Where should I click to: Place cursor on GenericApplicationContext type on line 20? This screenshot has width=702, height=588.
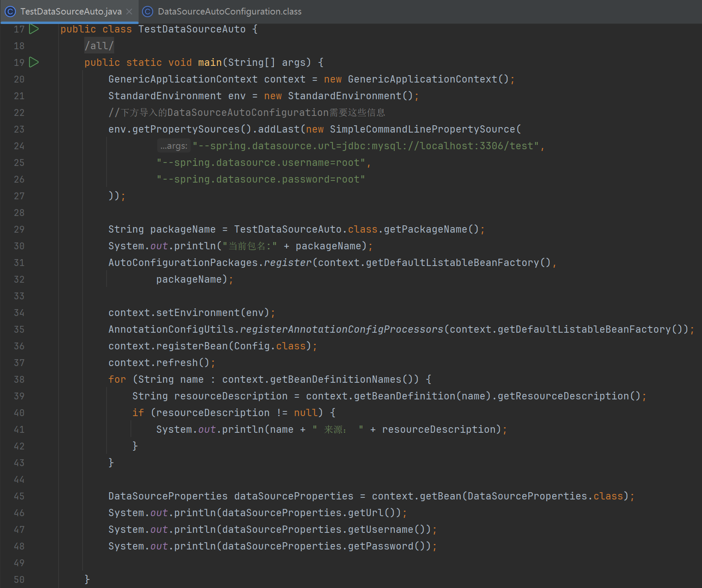point(183,80)
